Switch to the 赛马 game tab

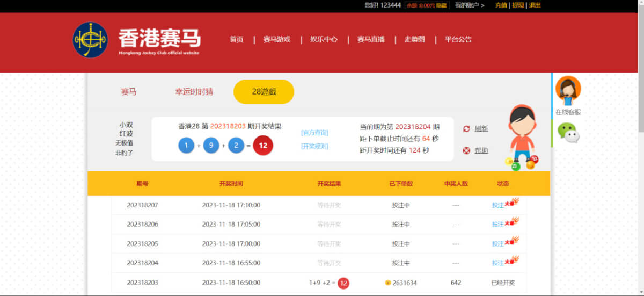[x=129, y=92]
